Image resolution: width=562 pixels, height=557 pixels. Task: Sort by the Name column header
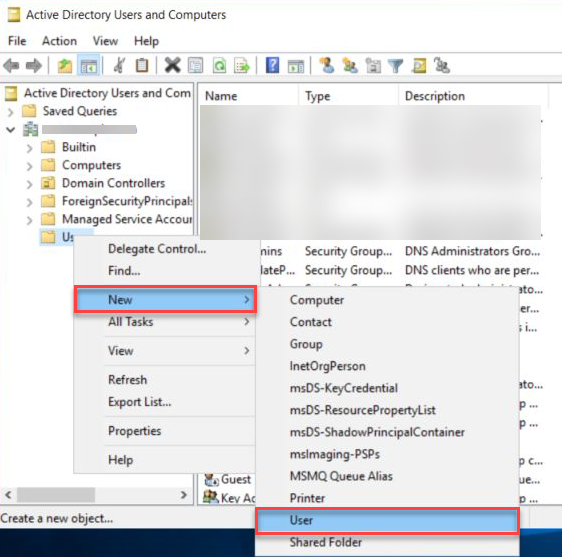click(x=248, y=96)
